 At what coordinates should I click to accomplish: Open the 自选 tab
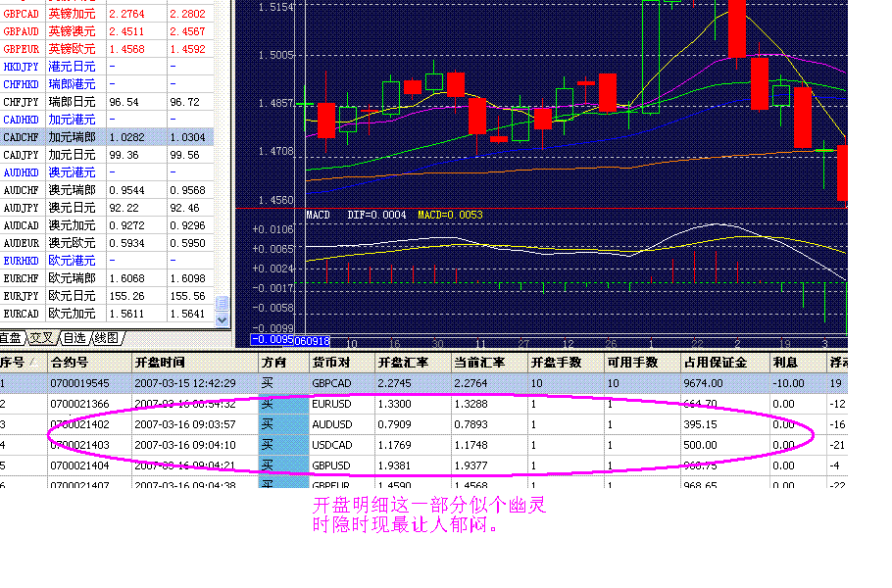click(74, 338)
